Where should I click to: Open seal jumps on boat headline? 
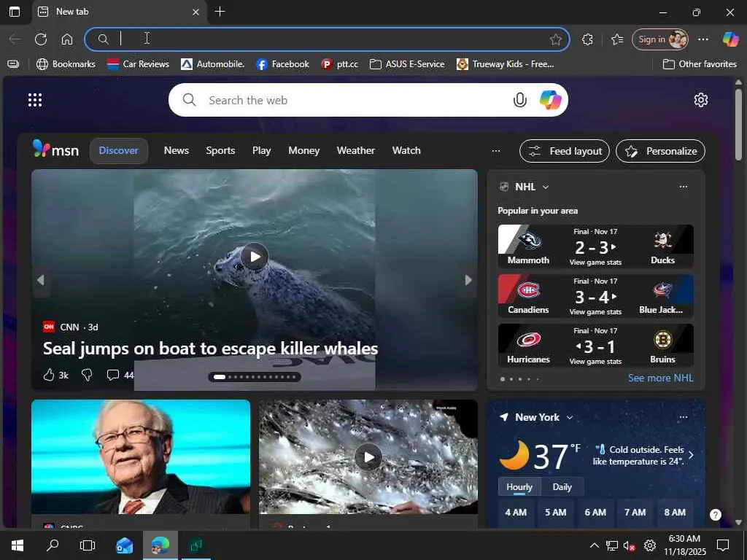point(210,349)
